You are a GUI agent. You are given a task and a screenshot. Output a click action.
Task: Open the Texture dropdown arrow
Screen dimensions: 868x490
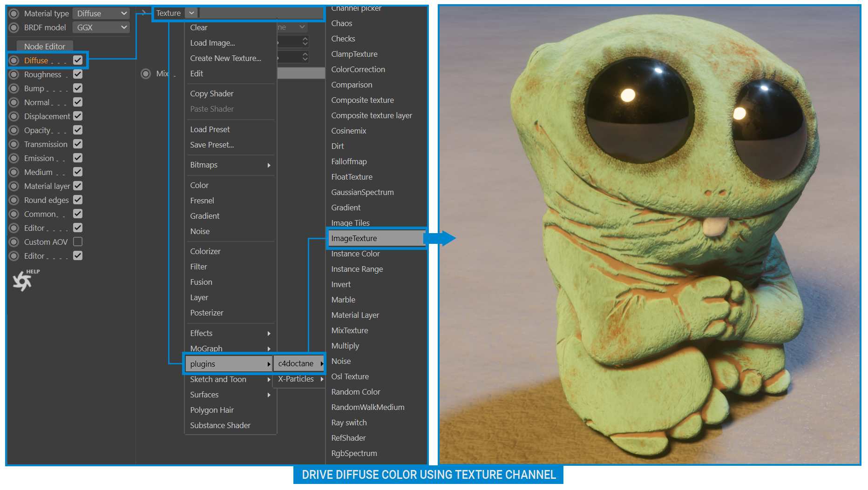point(191,13)
